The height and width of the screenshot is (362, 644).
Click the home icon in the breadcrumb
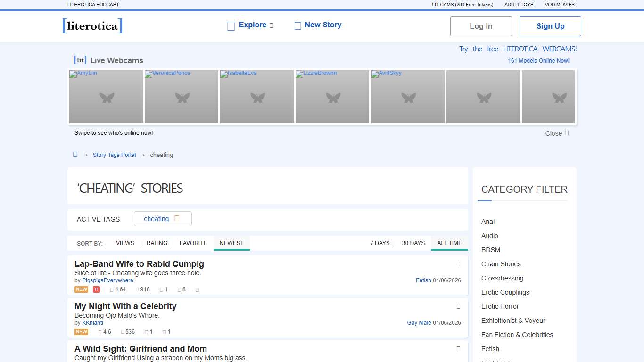(x=75, y=155)
